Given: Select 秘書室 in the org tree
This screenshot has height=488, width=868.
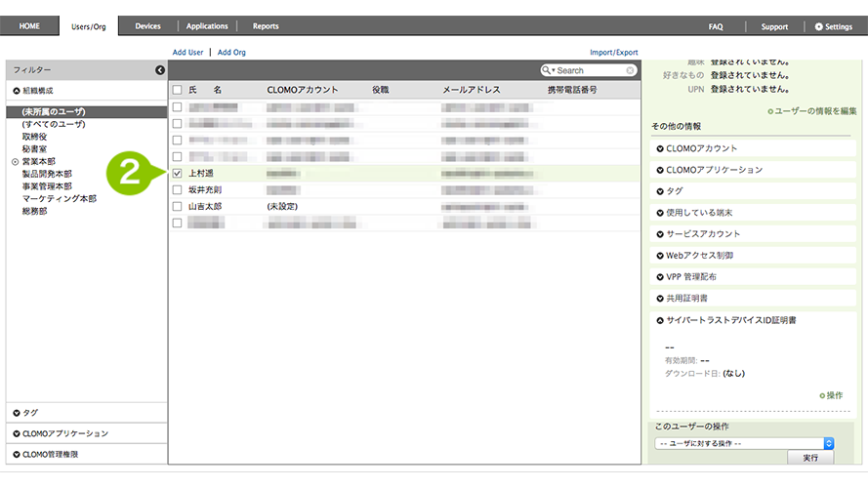Looking at the screenshot, I should [34, 148].
